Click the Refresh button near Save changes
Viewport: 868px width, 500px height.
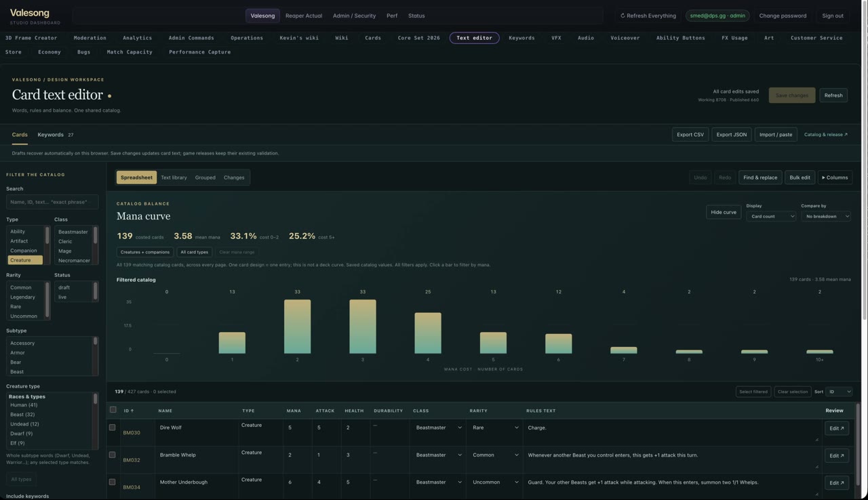click(833, 96)
